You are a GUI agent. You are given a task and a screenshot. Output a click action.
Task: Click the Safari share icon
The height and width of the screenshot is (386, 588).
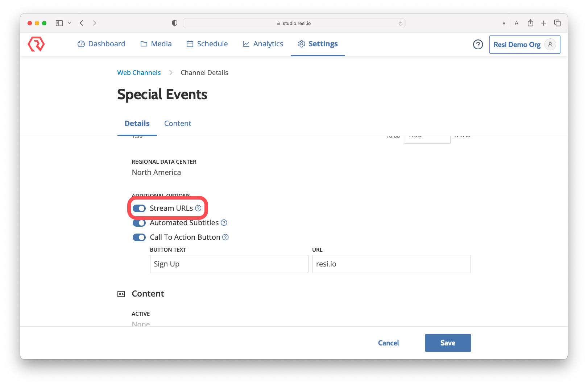click(530, 23)
